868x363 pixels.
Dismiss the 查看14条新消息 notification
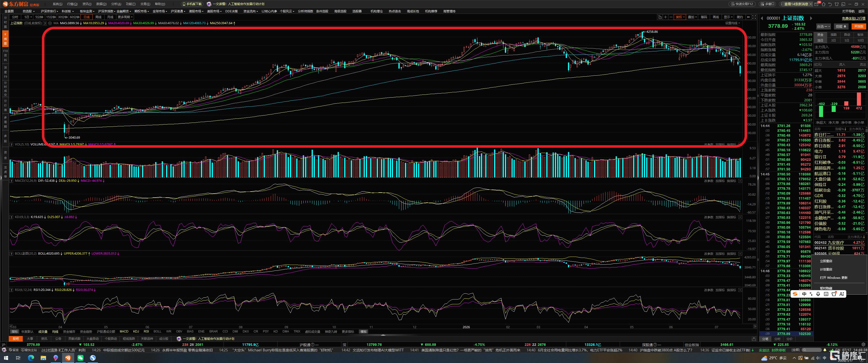811,4
